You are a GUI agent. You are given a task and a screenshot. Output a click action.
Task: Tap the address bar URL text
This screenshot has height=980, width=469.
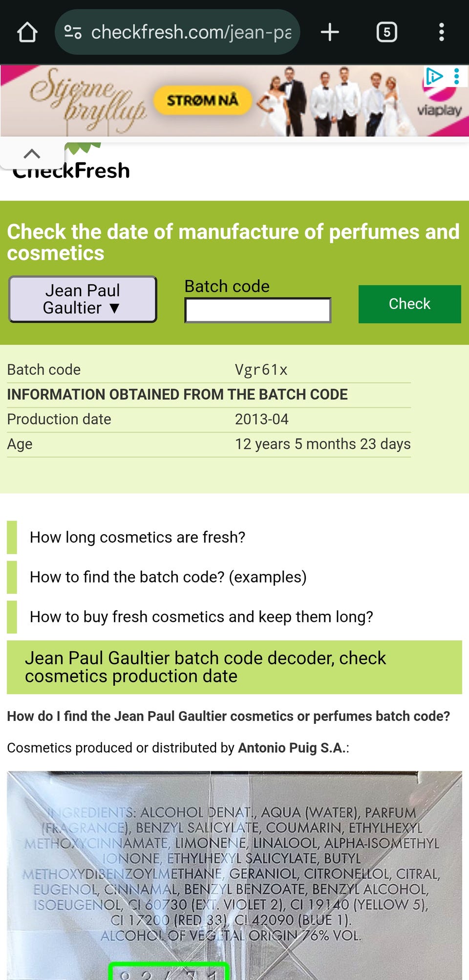(x=191, y=32)
